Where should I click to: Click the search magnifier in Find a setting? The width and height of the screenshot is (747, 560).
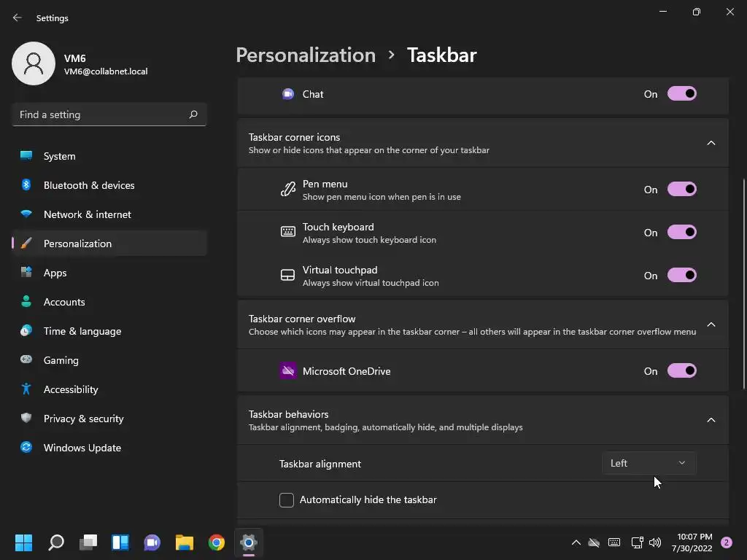click(193, 114)
